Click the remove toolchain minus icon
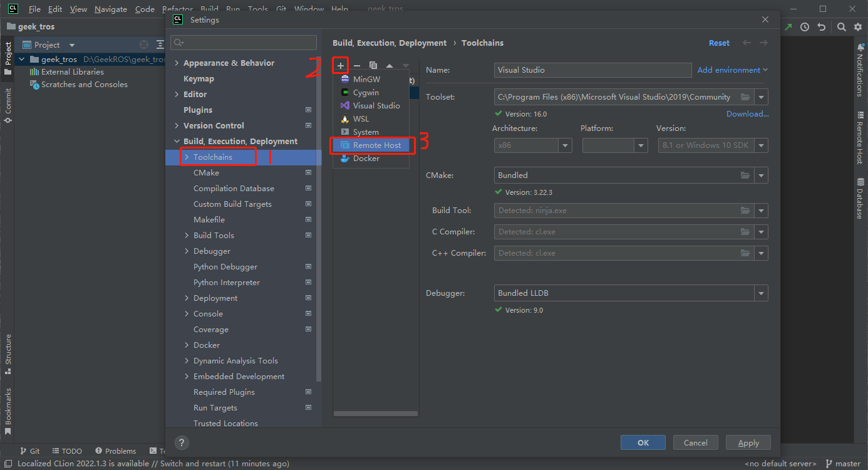 [x=357, y=65]
